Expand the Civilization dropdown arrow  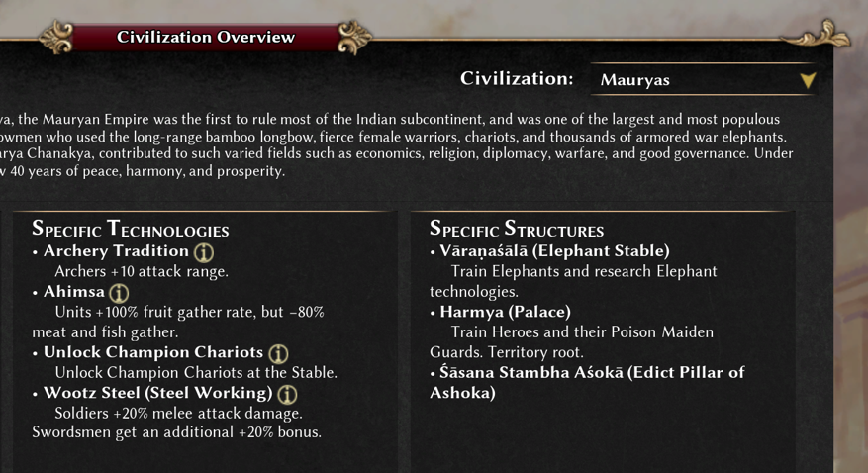point(808,81)
